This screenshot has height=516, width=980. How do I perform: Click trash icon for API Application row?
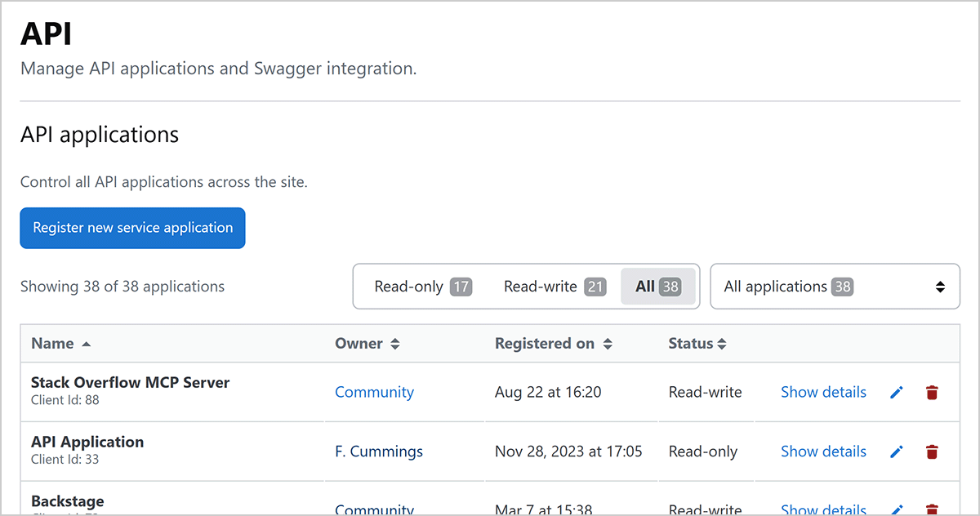[932, 451]
